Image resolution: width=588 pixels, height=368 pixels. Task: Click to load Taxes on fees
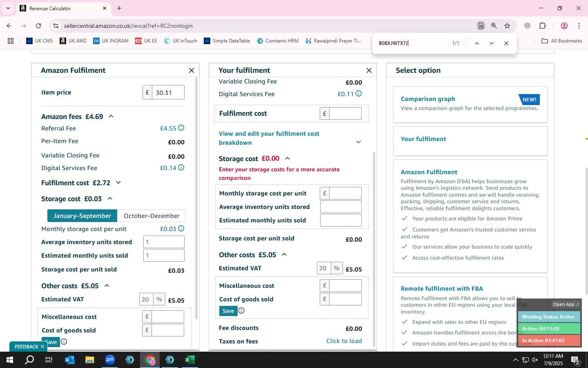(344, 341)
